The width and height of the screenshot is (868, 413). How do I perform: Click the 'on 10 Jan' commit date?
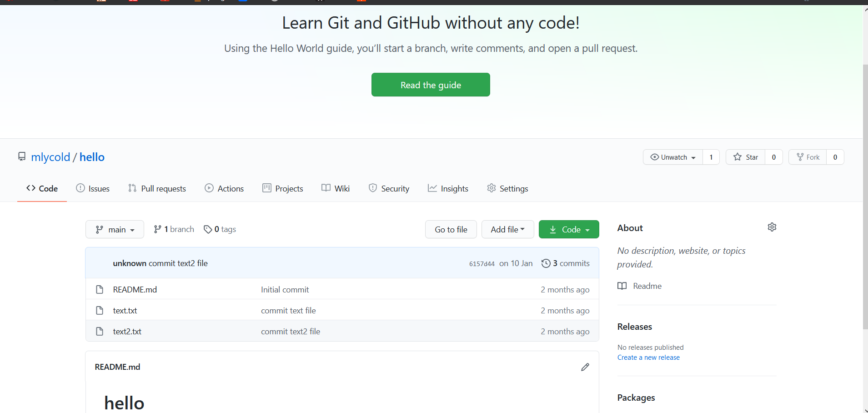coord(516,263)
